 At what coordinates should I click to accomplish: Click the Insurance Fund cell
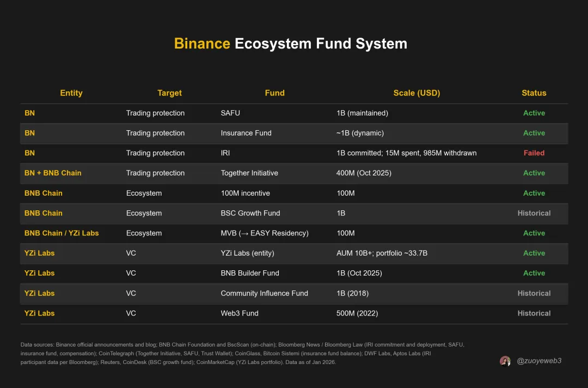click(246, 133)
